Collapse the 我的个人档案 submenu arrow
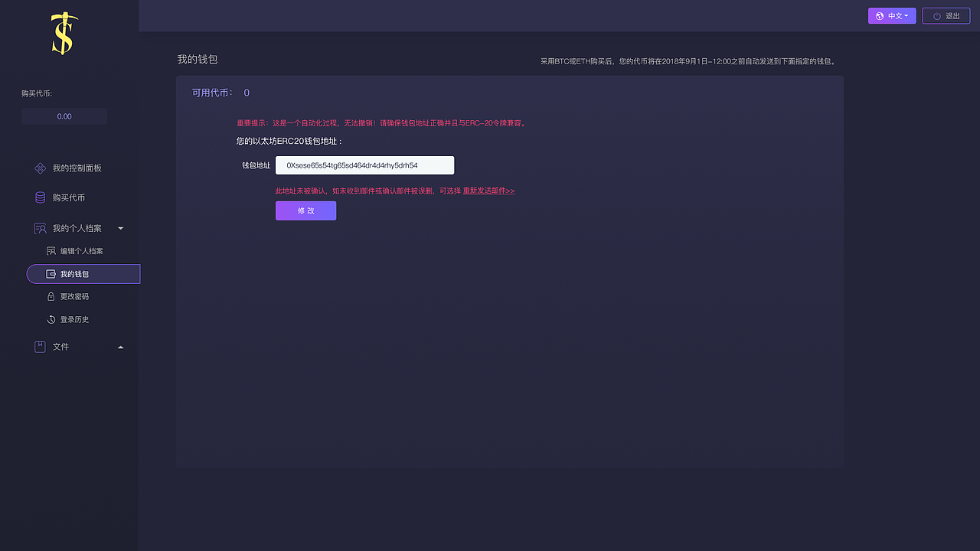The image size is (980, 551). tap(120, 228)
